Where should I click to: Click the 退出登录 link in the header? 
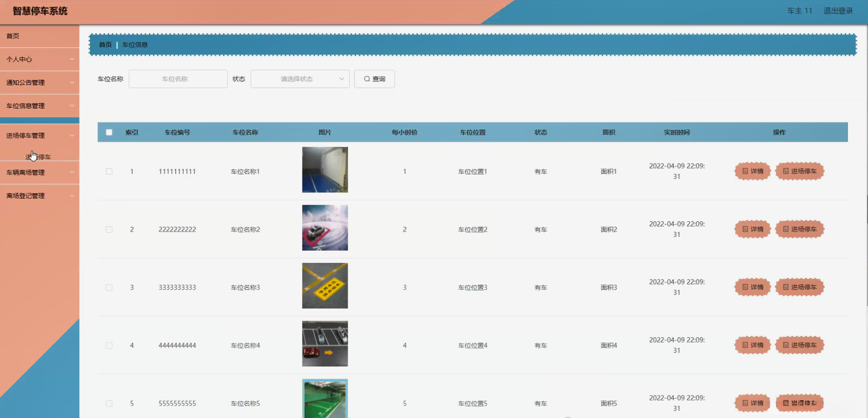tap(838, 11)
